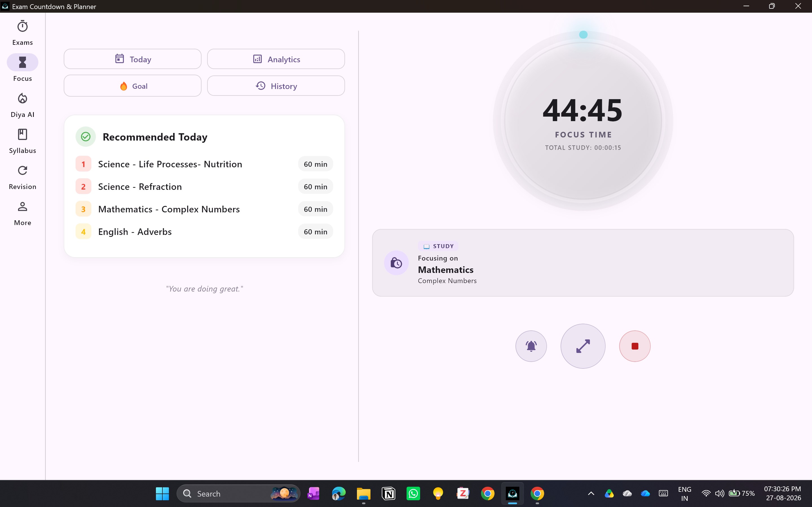Choose the English - Adverbs recommendation

coord(204,231)
